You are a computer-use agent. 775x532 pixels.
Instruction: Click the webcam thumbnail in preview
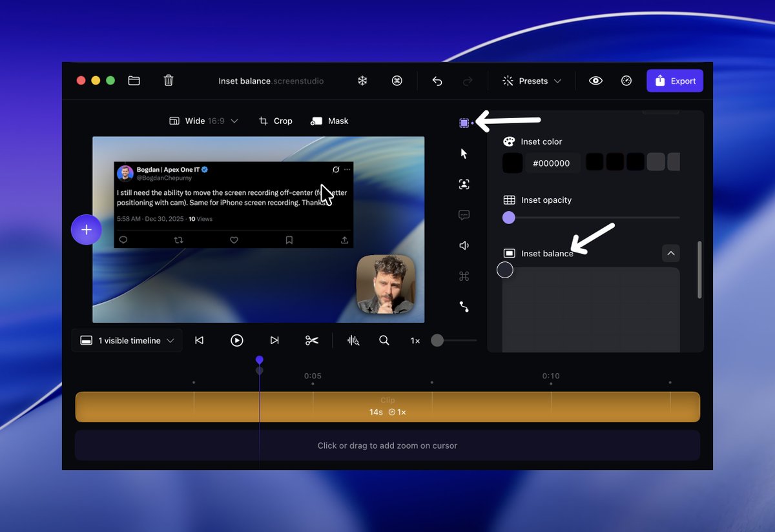pyautogui.click(x=386, y=284)
